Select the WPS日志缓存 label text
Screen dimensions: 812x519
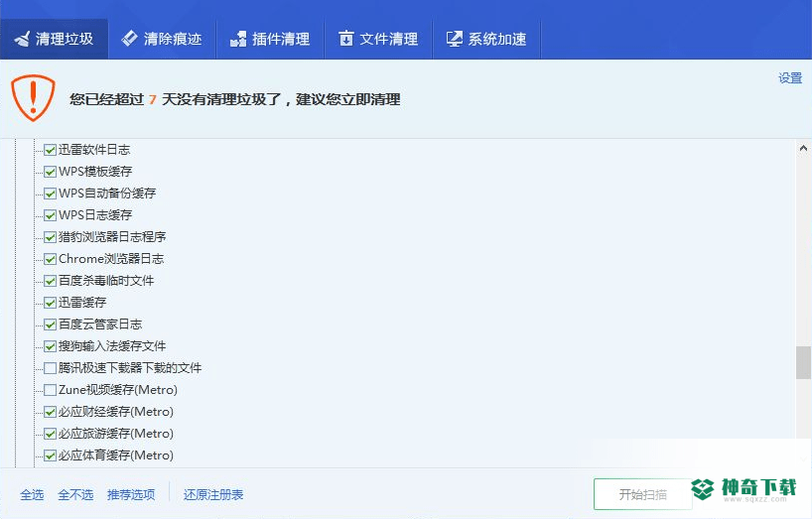click(x=95, y=214)
